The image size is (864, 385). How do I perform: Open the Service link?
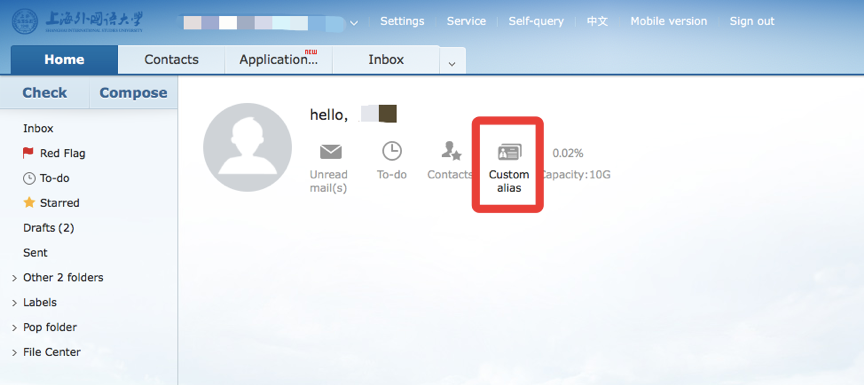(x=466, y=21)
